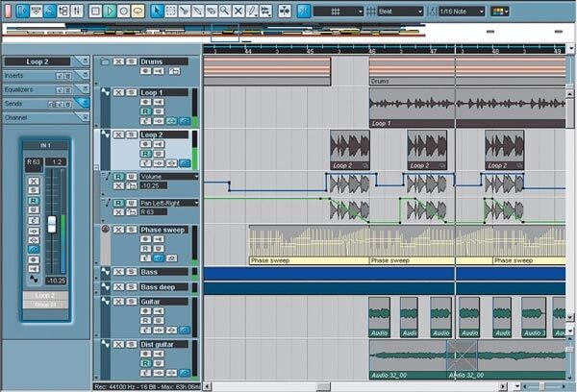Open the Pool window icon
This screenshot has height=392, width=577.
pyautogui.click(x=63, y=11)
